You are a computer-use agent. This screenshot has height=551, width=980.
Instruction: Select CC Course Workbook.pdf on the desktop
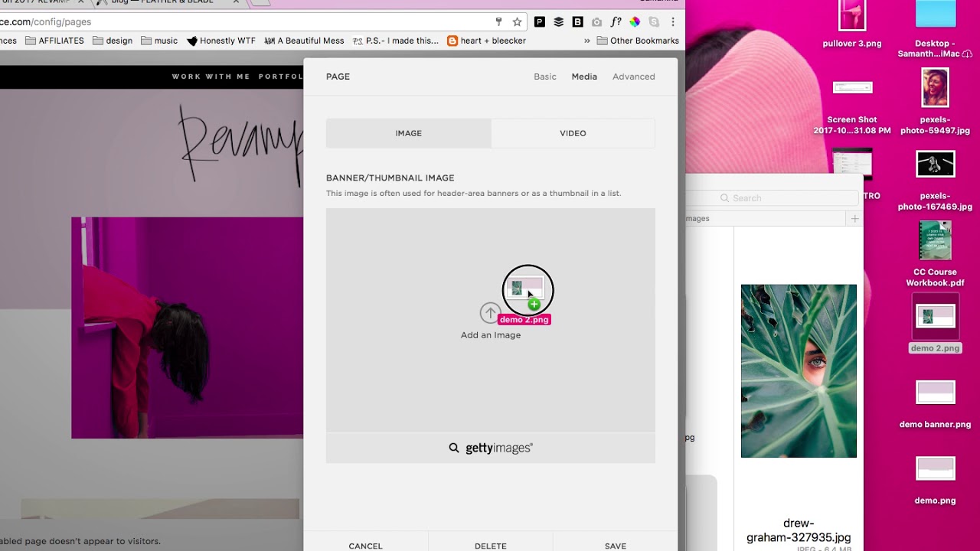click(935, 255)
